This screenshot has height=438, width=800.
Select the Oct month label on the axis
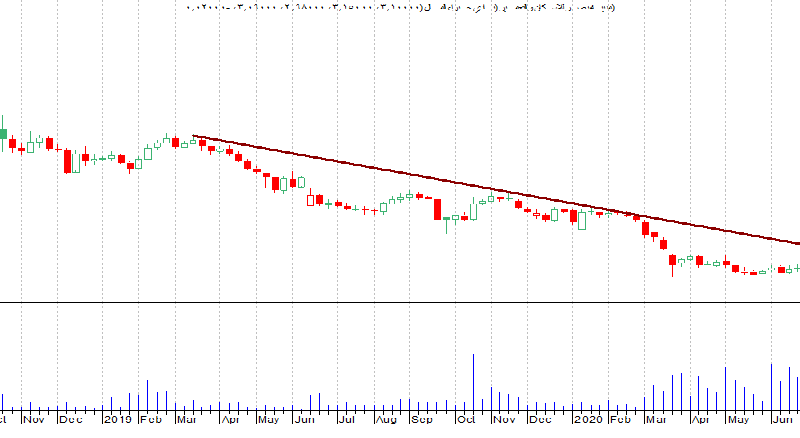click(466, 420)
